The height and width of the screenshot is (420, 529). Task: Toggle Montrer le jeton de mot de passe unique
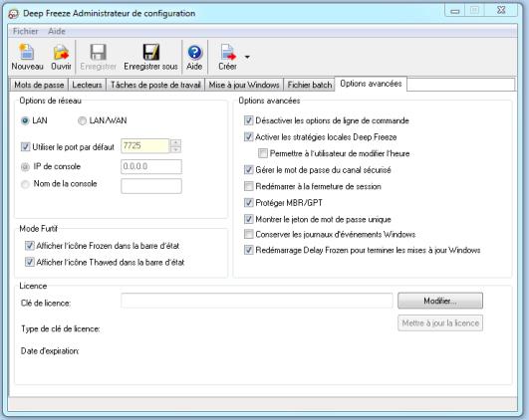(x=249, y=219)
